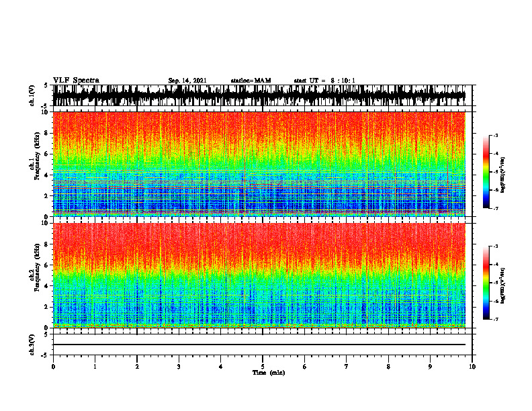Click the ch.2 frequency axis "4" tick label
Viewport: 532px width, 411px height.
pyautogui.click(x=47, y=286)
